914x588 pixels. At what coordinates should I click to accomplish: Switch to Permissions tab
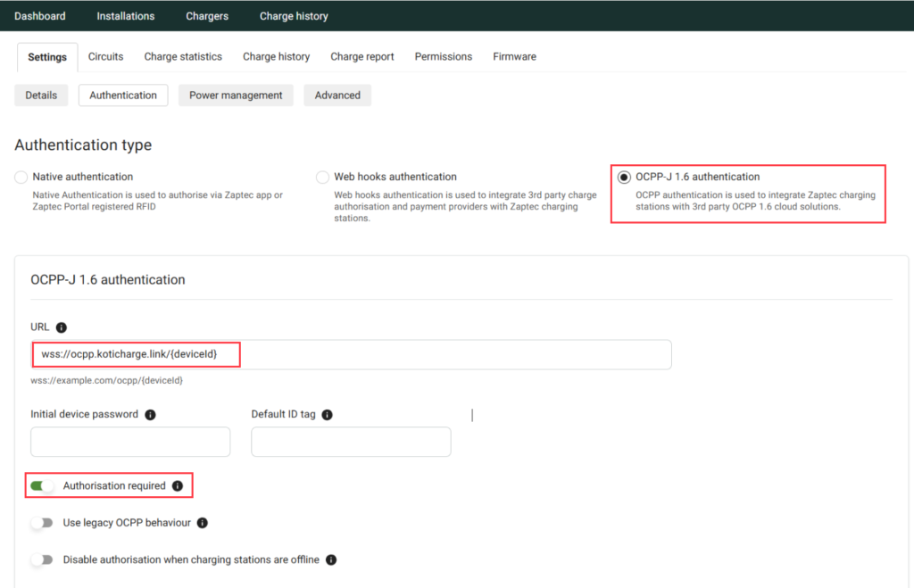[x=444, y=56]
